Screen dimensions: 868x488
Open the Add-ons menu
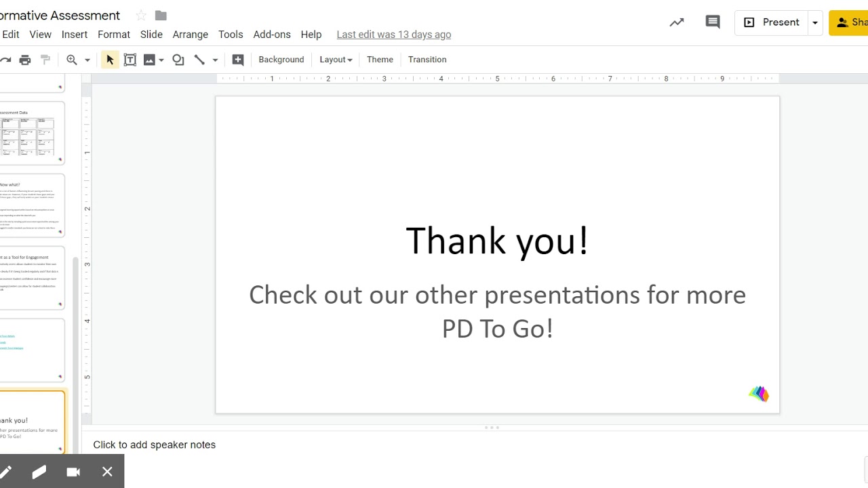272,35
